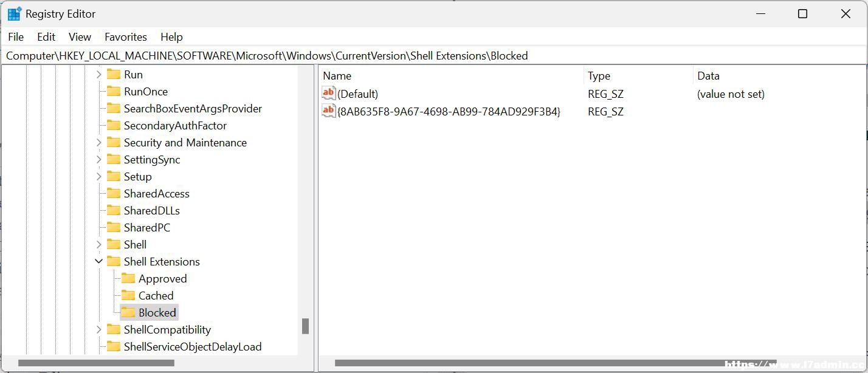Click the folder icon beside SearchBoxEventArgsProvider
The height and width of the screenshot is (373, 868).
click(x=114, y=108)
